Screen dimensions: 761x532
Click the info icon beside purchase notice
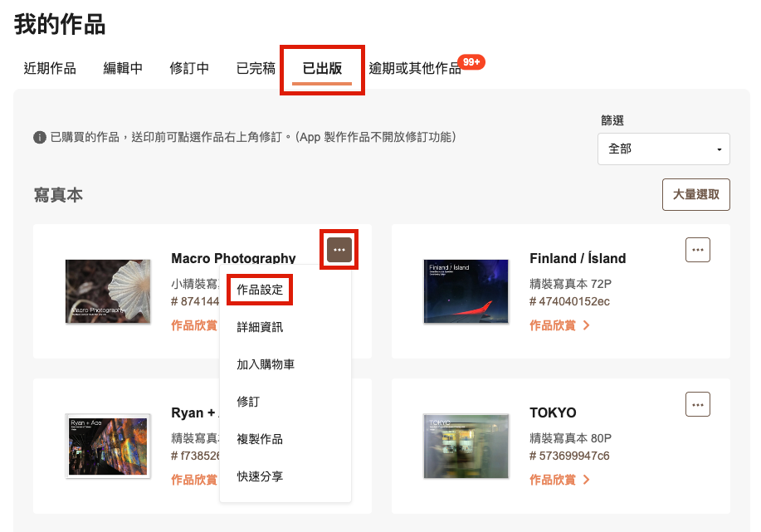tap(39, 137)
